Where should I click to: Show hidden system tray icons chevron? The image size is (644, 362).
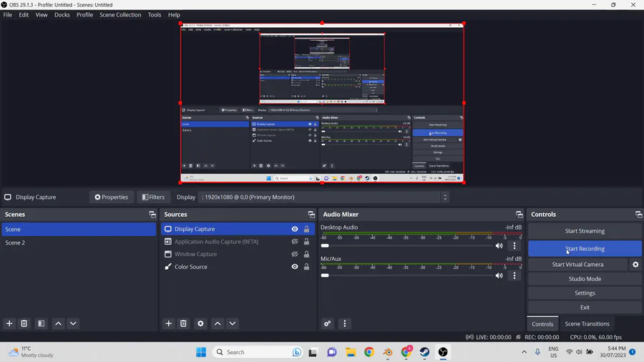click(x=524, y=352)
